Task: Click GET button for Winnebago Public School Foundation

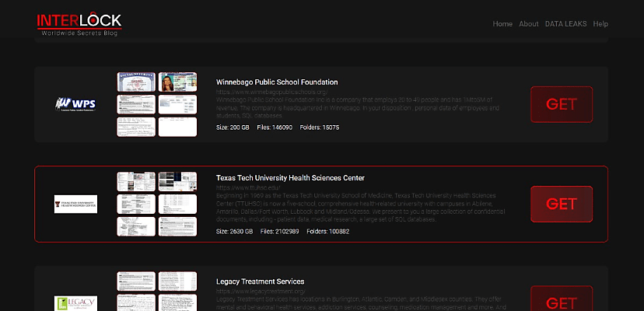Action: (562, 104)
